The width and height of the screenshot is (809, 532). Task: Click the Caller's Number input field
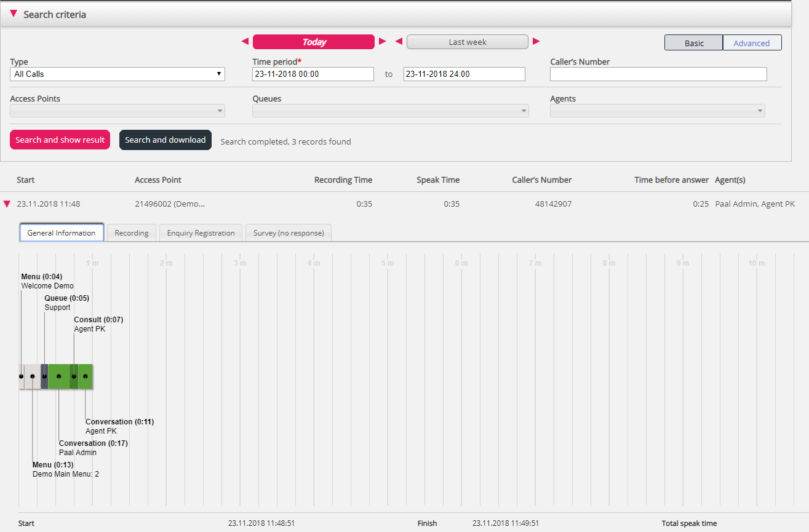[x=658, y=74]
